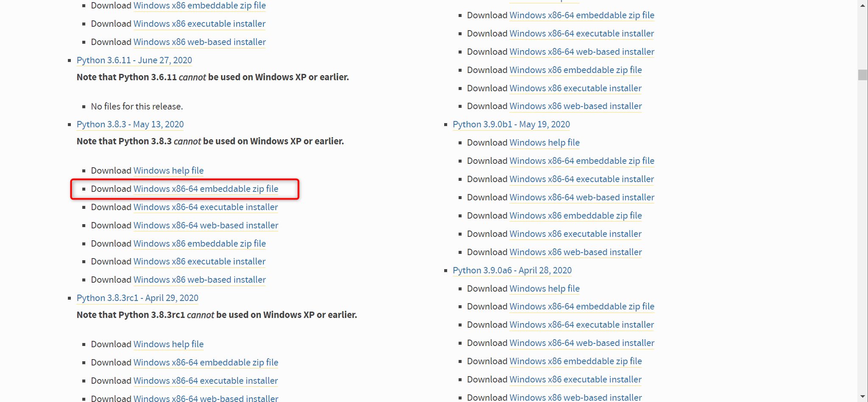This screenshot has width=868, height=402.
Task: Download Python 3.8.3rc1 Windows x86-64 embeddable zip file
Action: click(206, 363)
